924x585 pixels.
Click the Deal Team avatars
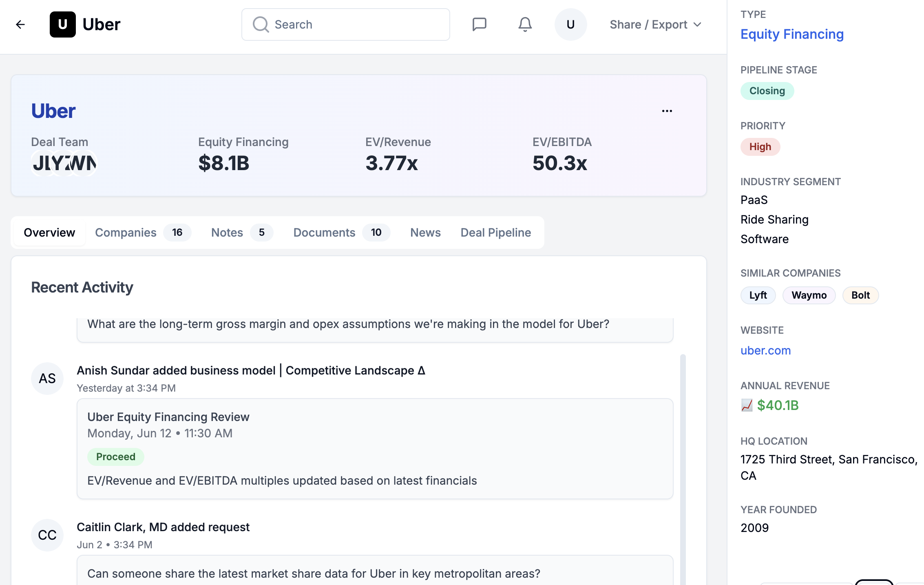click(64, 163)
